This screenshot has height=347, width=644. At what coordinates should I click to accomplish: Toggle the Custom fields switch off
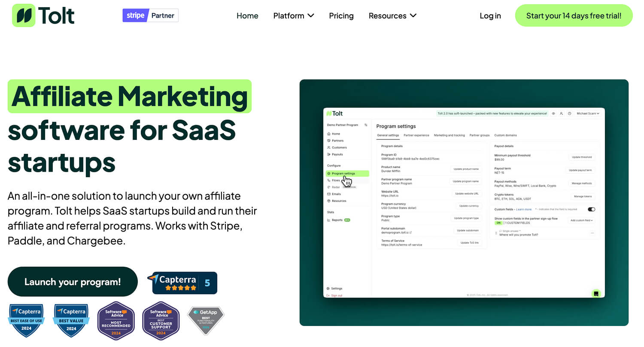click(x=592, y=209)
